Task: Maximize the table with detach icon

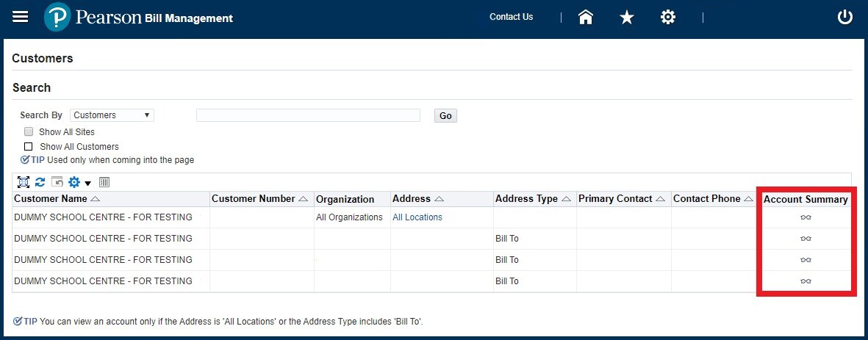Action: (24, 182)
